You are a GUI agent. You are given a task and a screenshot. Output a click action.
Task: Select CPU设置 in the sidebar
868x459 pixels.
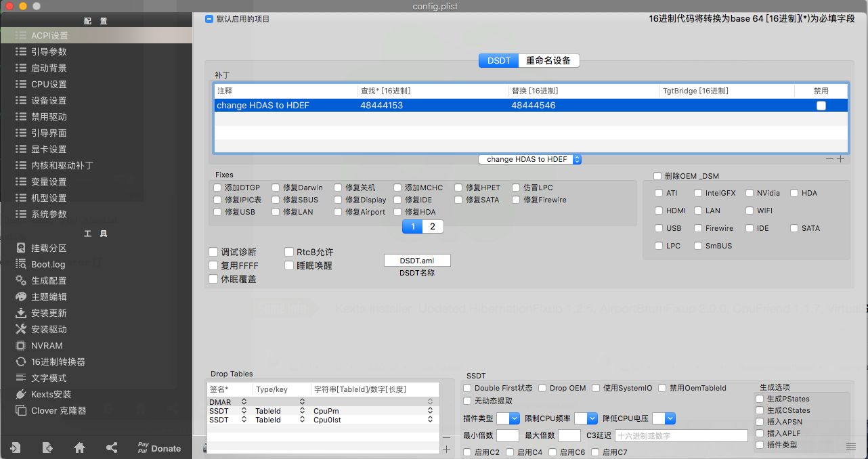click(49, 84)
